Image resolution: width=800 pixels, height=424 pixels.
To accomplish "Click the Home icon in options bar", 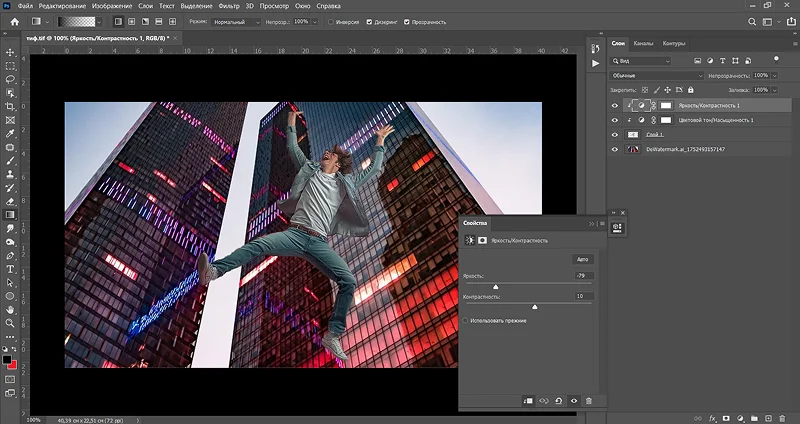I will pos(15,22).
